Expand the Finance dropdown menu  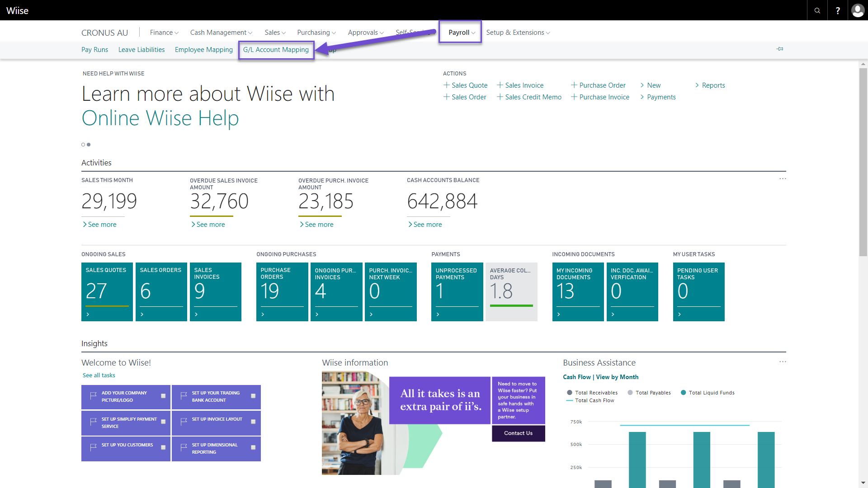163,32
